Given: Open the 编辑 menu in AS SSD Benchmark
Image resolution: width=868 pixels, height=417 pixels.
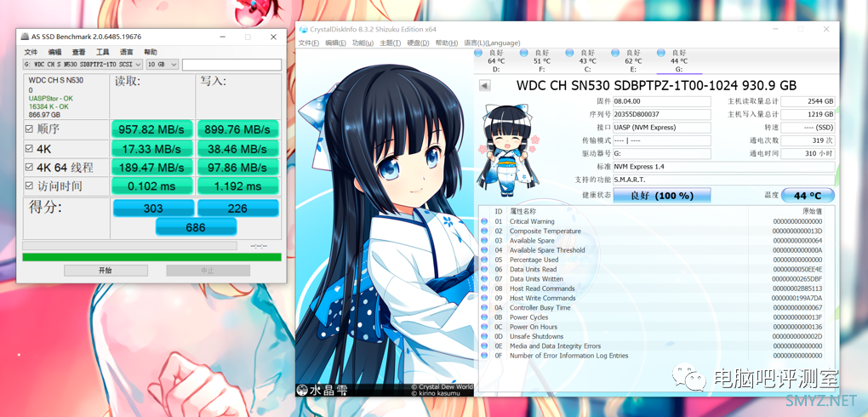Looking at the screenshot, I should (54, 52).
